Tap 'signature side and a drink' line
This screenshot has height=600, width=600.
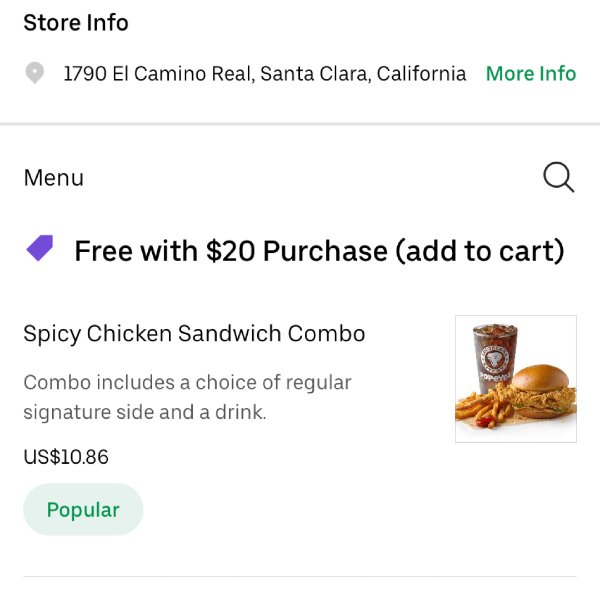pos(145,412)
